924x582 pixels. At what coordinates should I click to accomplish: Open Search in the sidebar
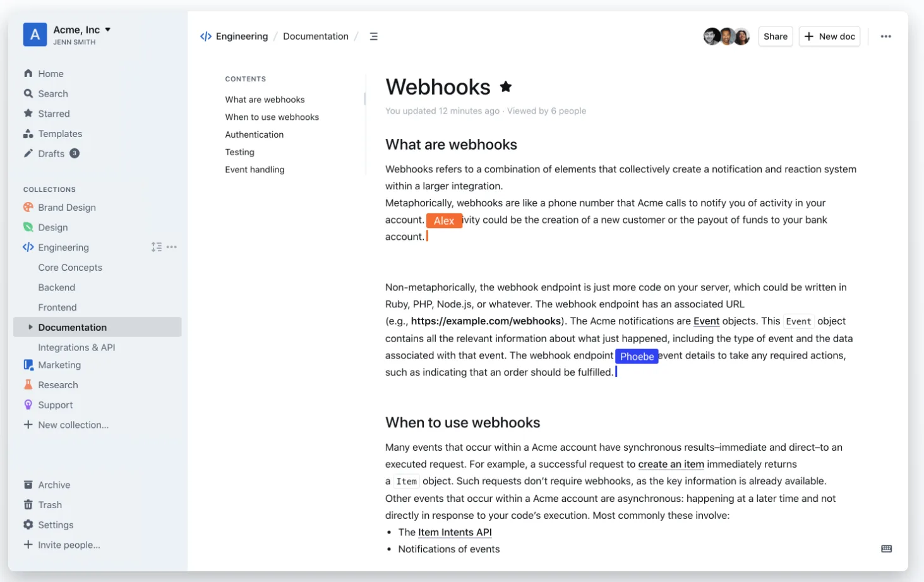pyautogui.click(x=52, y=93)
